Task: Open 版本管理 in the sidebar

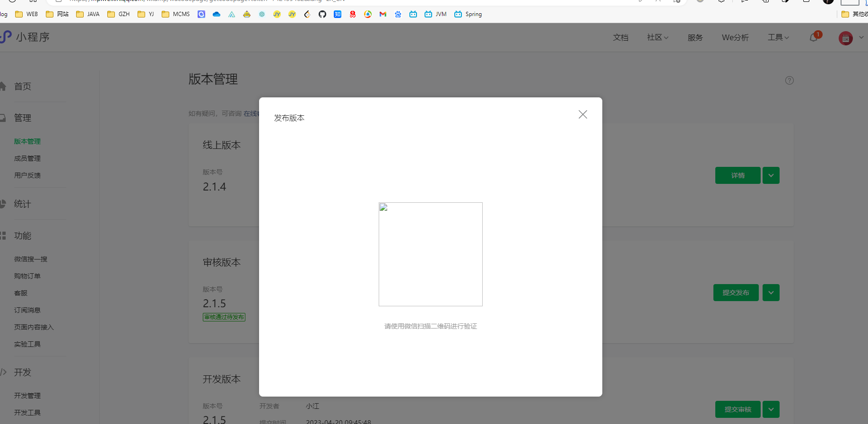Action: click(x=27, y=141)
